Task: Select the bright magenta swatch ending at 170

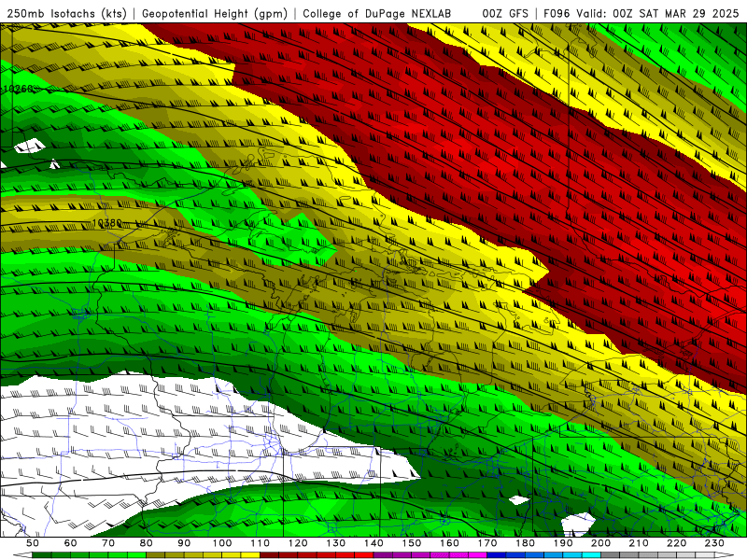Action: 477,555
